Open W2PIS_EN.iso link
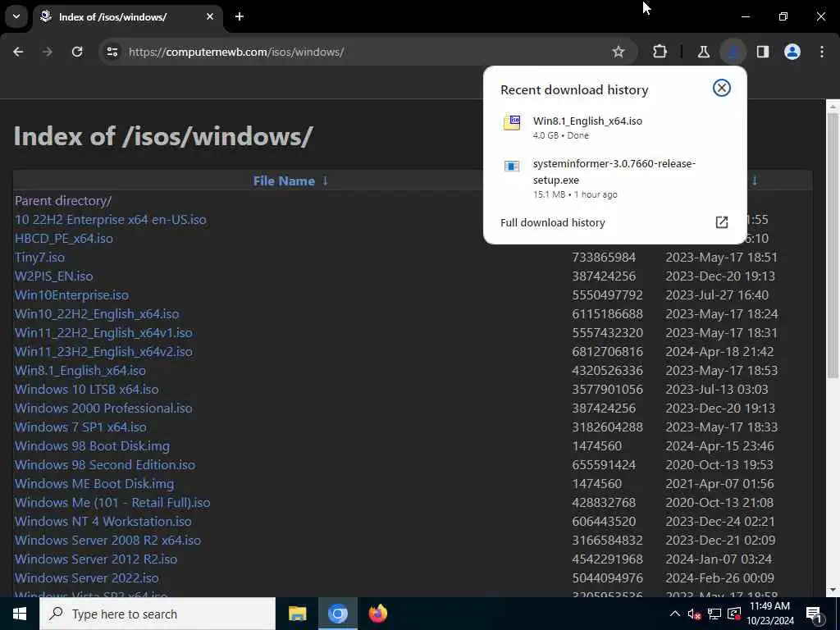This screenshot has height=630, width=840. click(x=53, y=276)
